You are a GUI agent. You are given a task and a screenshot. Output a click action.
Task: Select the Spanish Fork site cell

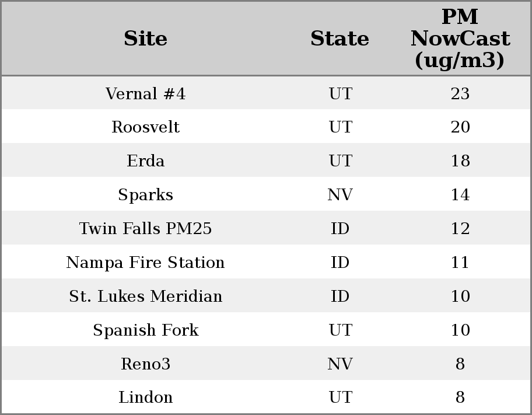click(145, 330)
